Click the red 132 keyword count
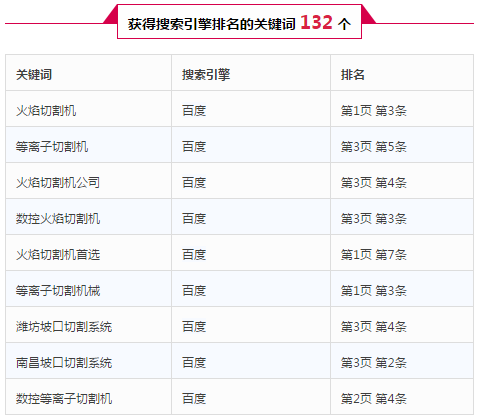This screenshot has width=483, height=417. coord(316,22)
